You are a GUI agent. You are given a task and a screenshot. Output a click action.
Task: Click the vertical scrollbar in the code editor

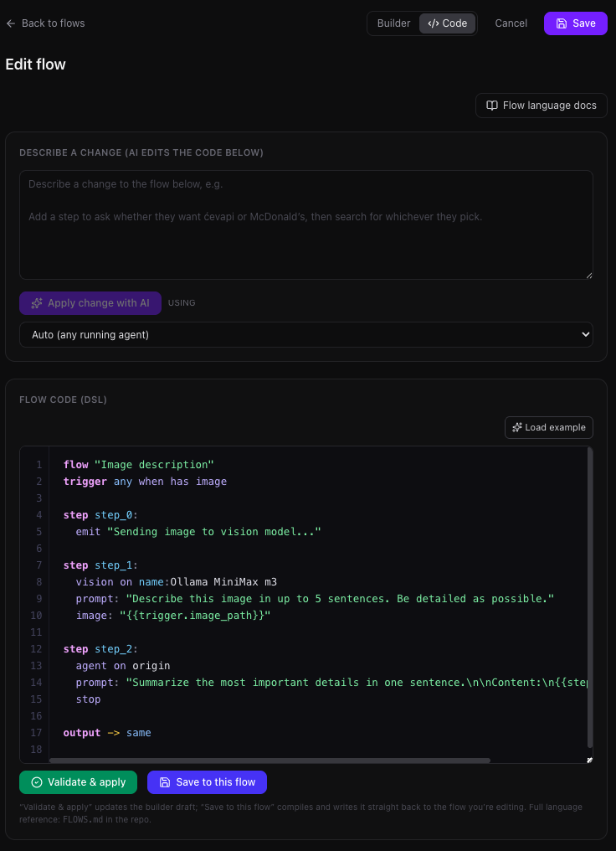click(590, 597)
